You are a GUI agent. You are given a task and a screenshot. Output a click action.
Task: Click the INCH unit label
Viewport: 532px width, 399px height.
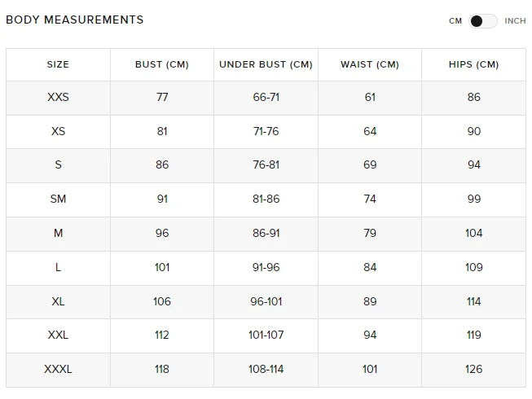[515, 21]
